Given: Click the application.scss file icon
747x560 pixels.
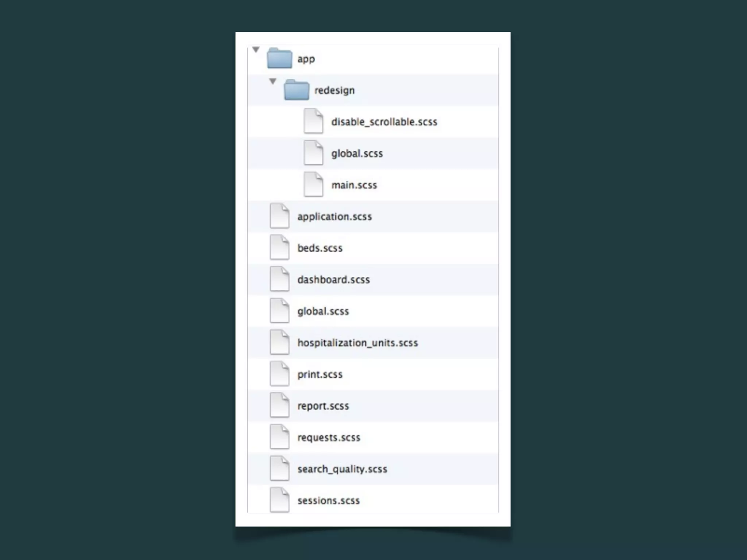Looking at the screenshot, I should [279, 216].
